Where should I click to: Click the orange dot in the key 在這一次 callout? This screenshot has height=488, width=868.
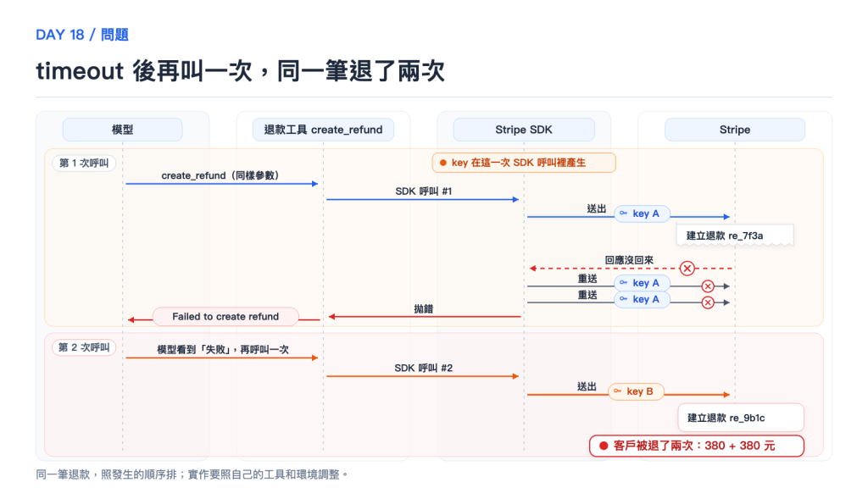tap(442, 163)
